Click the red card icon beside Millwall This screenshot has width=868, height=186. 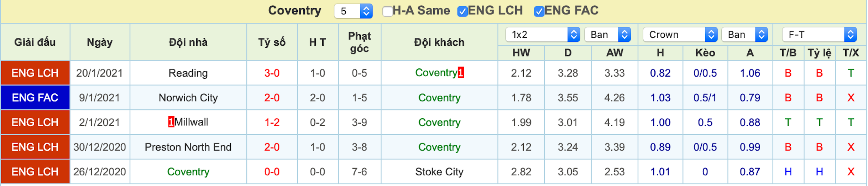[x=171, y=122]
